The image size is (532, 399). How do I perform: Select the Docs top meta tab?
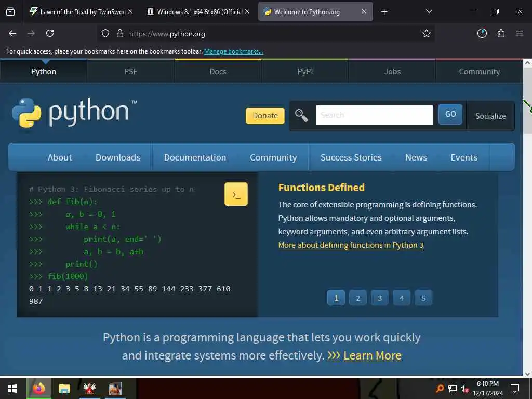[218, 72]
